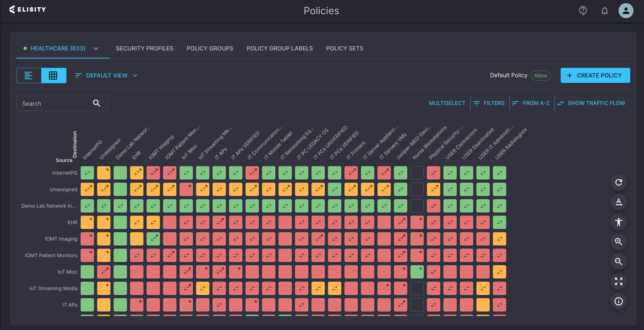Open the user account avatar menu
Screen dimensions: 644x330
pos(626,11)
